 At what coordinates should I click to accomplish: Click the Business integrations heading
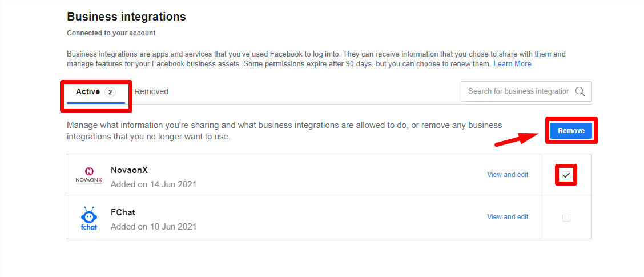tap(127, 17)
